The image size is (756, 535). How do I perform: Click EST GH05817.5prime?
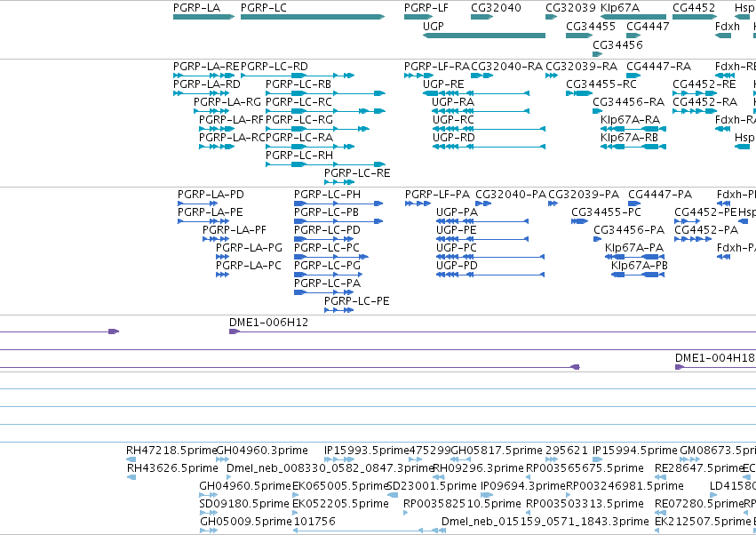(460, 459)
